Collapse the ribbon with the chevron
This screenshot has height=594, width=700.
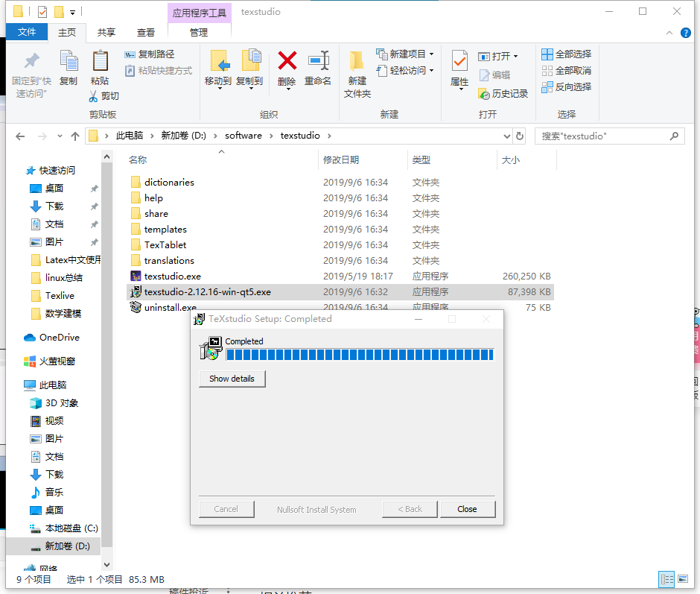tap(669, 33)
